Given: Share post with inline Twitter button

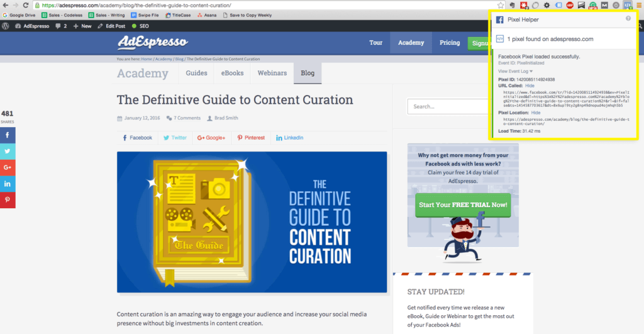Looking at the screenshot, I should pos(175,138).
